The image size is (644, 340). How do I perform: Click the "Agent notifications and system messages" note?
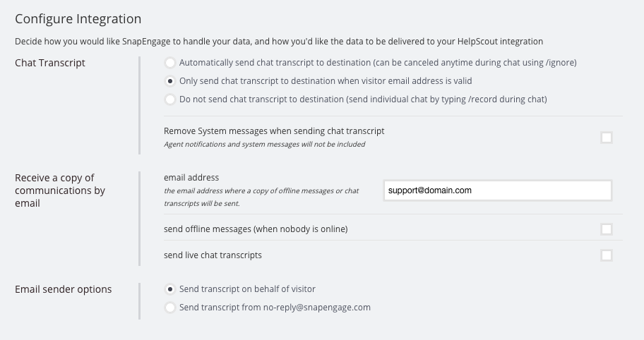pos(264,145)
